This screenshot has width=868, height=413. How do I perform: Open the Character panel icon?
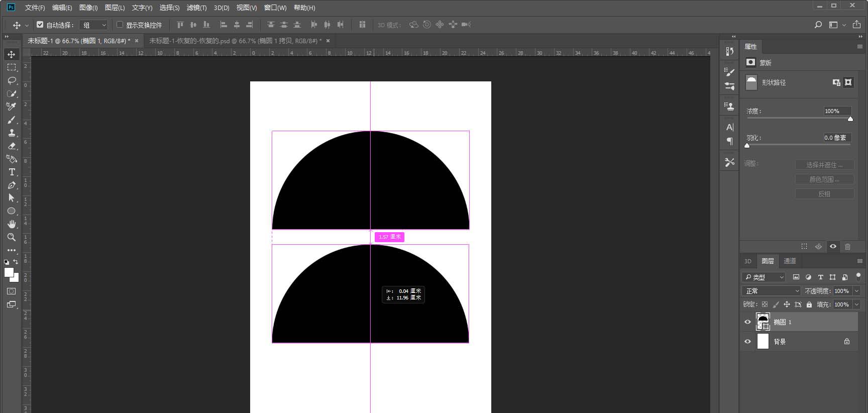coord(729,127)
